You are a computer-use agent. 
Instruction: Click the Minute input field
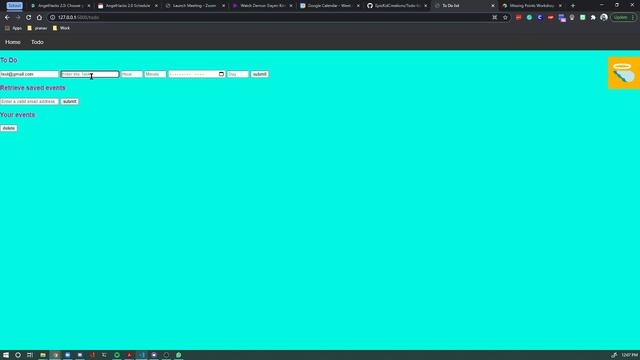tap(155, 74)
